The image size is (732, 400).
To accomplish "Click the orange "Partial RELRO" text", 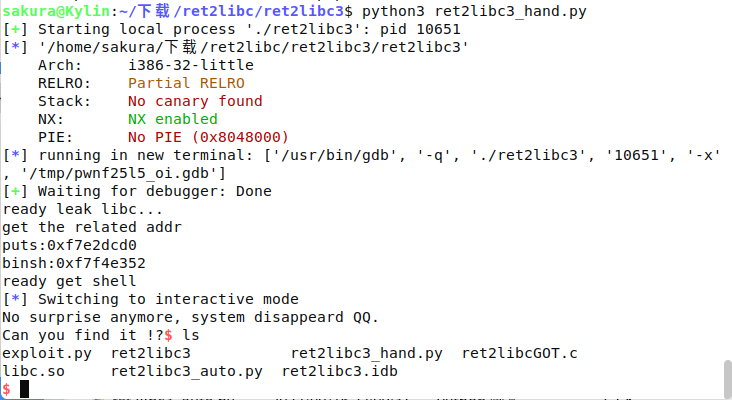I will click(186, 83).
